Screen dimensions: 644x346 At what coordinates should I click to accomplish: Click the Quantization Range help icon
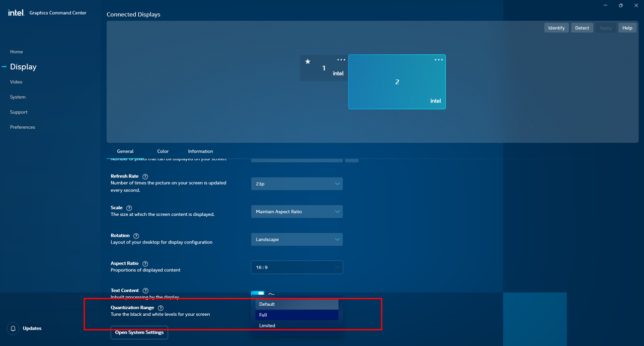tap(161, 308)
